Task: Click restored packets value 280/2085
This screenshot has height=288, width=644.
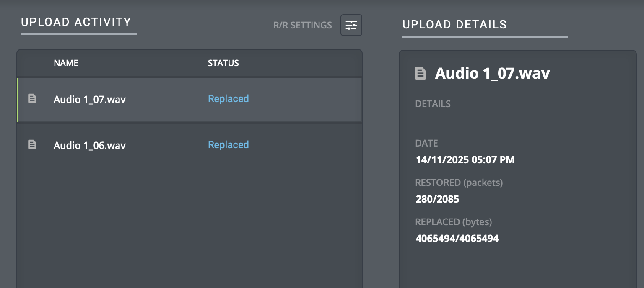Action: [x=437, y=199]
